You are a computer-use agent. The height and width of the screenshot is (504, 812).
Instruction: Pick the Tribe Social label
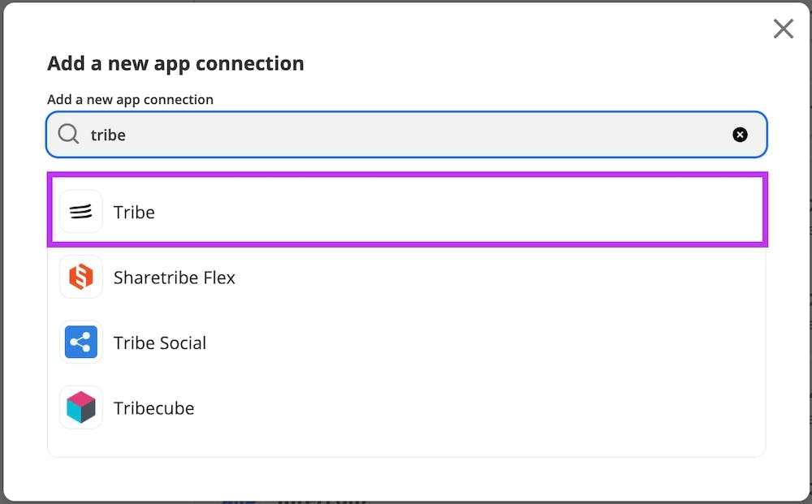click(x=160, y=342)
